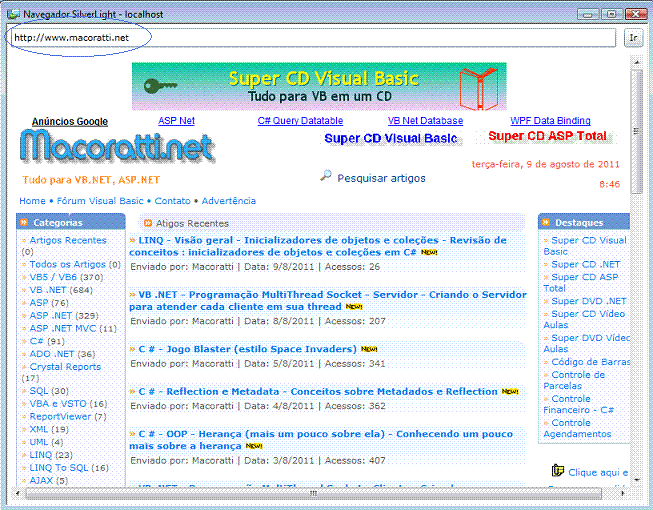This screenshot has width=653, height=510.
Task: Open Controle de Parcelas in Destaques
Action: click(x=574, y=380)
